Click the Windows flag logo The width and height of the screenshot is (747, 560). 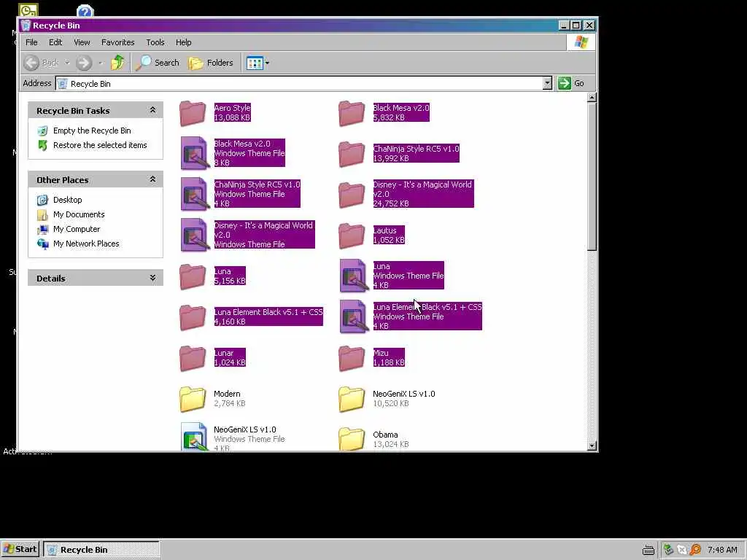(x=581, y=42)
